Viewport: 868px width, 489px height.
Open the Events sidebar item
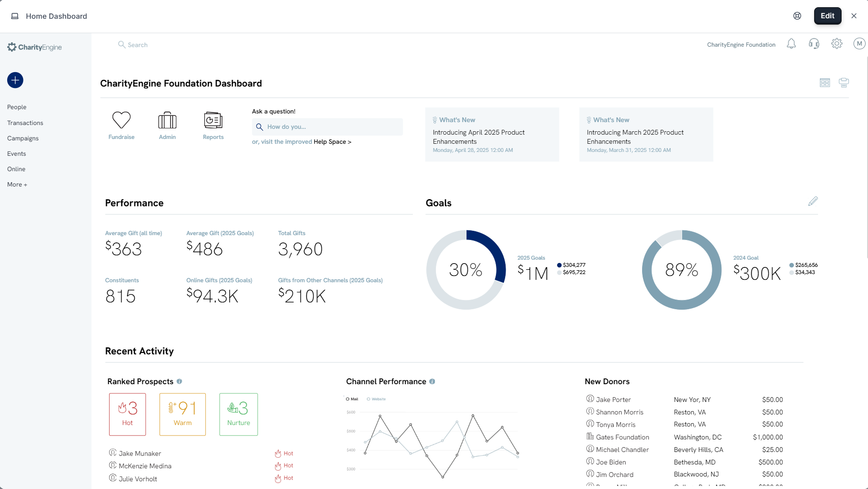pos(16,154)
